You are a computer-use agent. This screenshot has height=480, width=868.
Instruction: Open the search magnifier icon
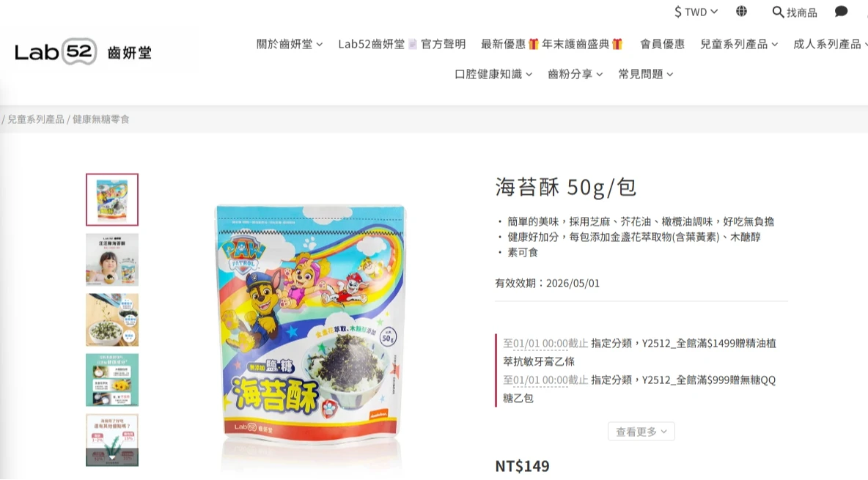pyautogui.click(x=778, y=12)
